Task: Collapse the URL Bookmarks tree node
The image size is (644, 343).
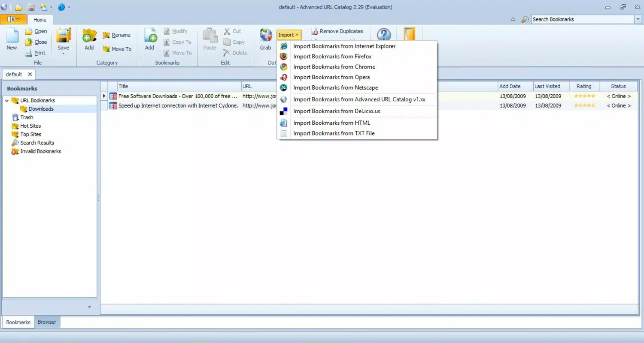Action: 7,101
